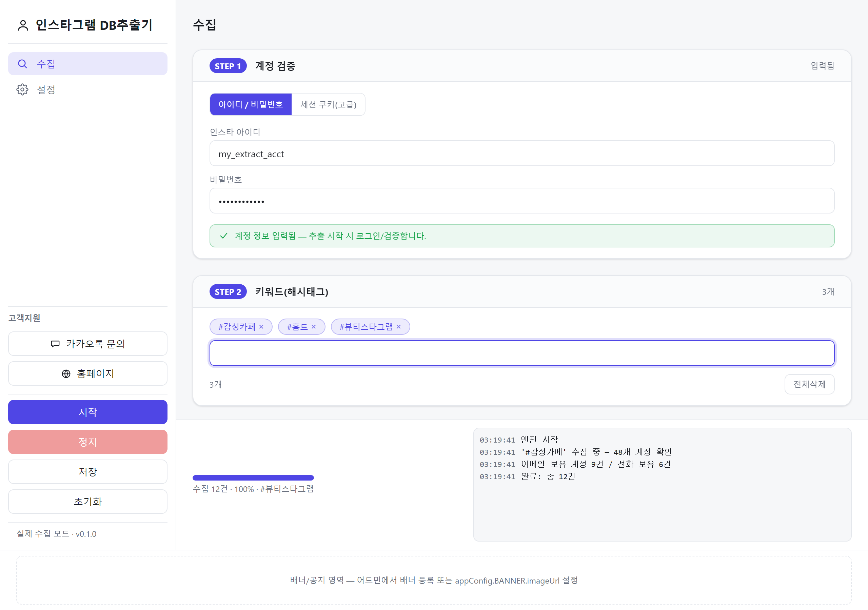Image resolution: width=868 pixels, height=610 pixels.
Task: Click the 비밀번호 password field
Action: click(522, 201)
